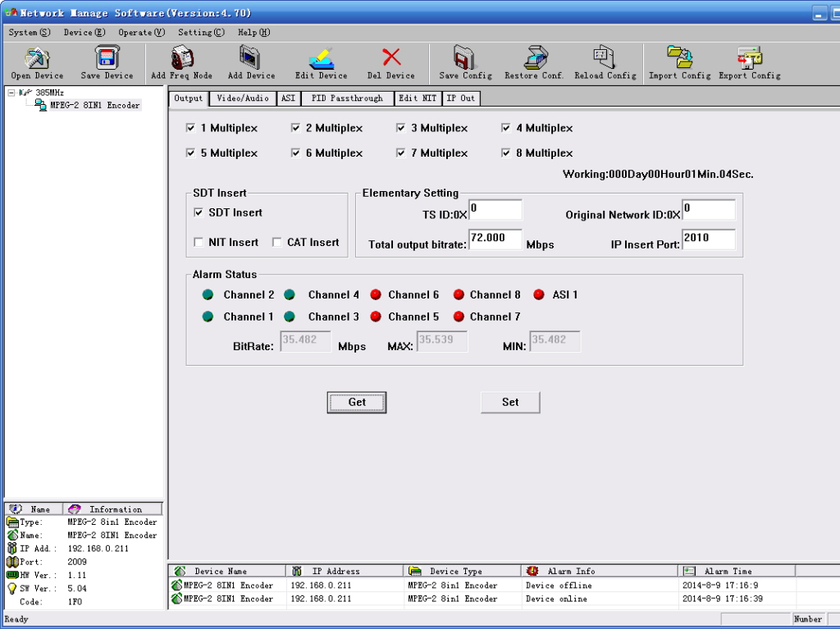Click the Channel 6 red alarm indicator
Image resolution: width=840 pixels, height=629 pixels.
[x=376, y=294]
